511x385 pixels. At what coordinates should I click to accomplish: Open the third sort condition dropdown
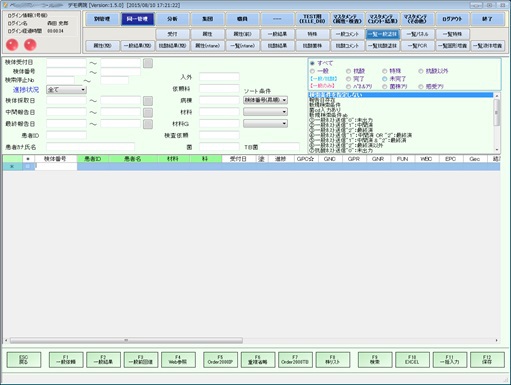click(x=265, y=123)
